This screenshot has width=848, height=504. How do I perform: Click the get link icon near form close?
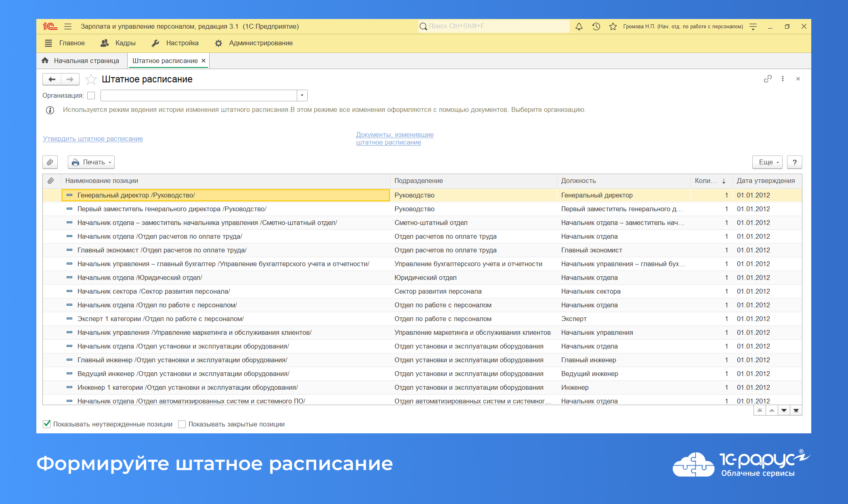click(x=767, y=79)
